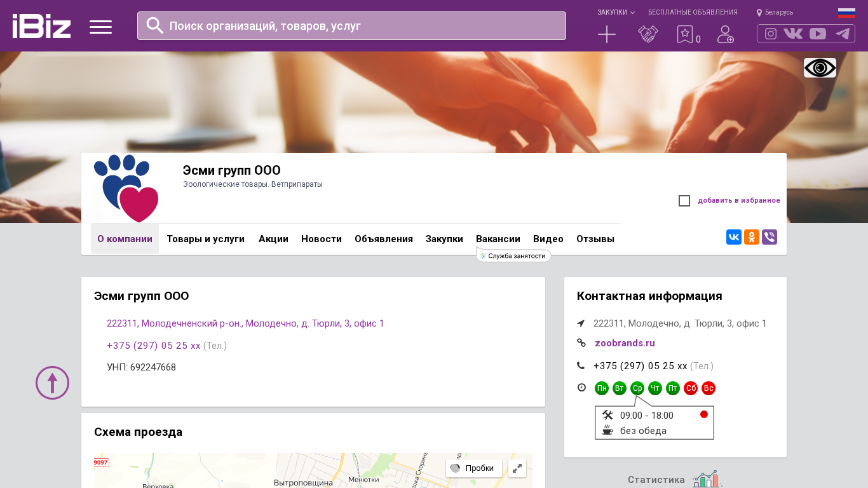Share on Odnoklassniki using orange icon
The image size is (868, 488).
click(x=752, y=237)
